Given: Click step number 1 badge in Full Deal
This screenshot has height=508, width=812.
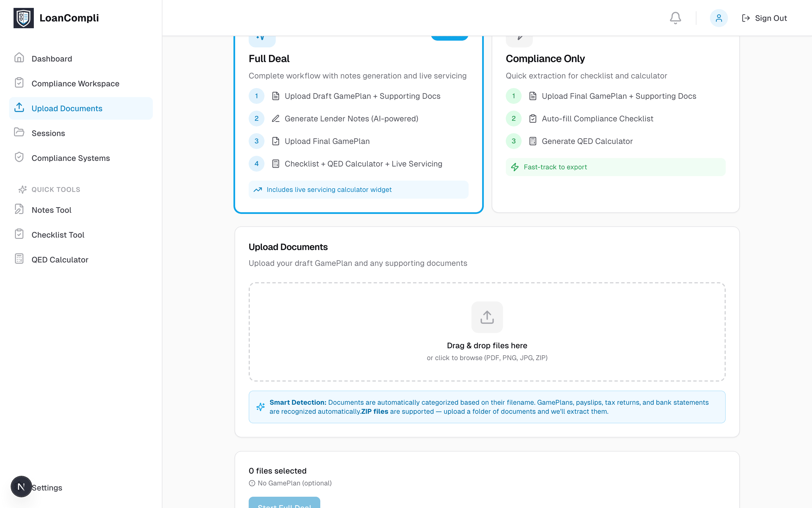Looking at the screenshot, I should coord(256,96).
